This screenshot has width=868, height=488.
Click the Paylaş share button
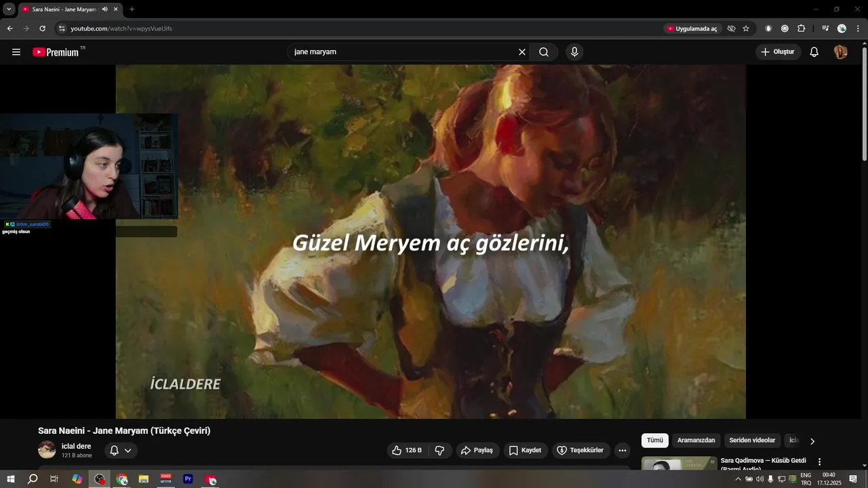(477, 450)
